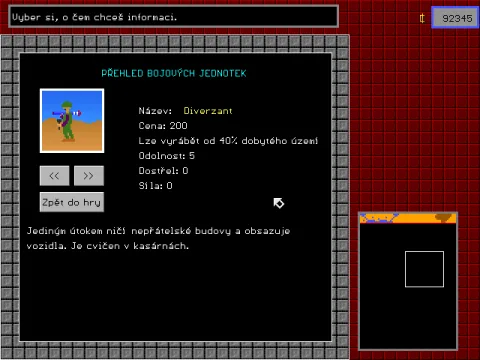
Task: Click the Název: label
Action: click(x=155, y=111)
